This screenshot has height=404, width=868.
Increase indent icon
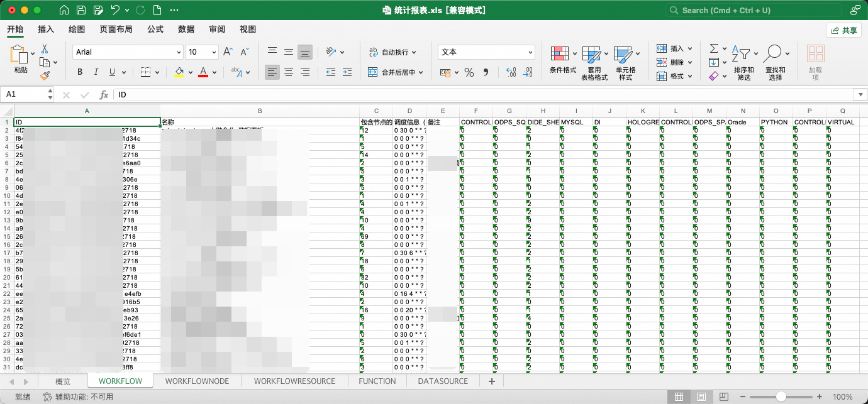click(348, 72)
